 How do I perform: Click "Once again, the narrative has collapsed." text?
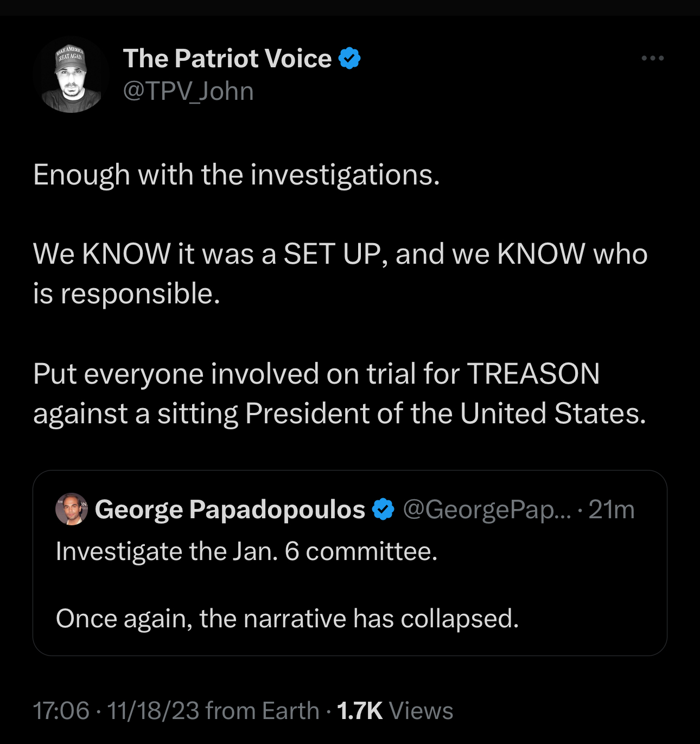click(287, 618)
